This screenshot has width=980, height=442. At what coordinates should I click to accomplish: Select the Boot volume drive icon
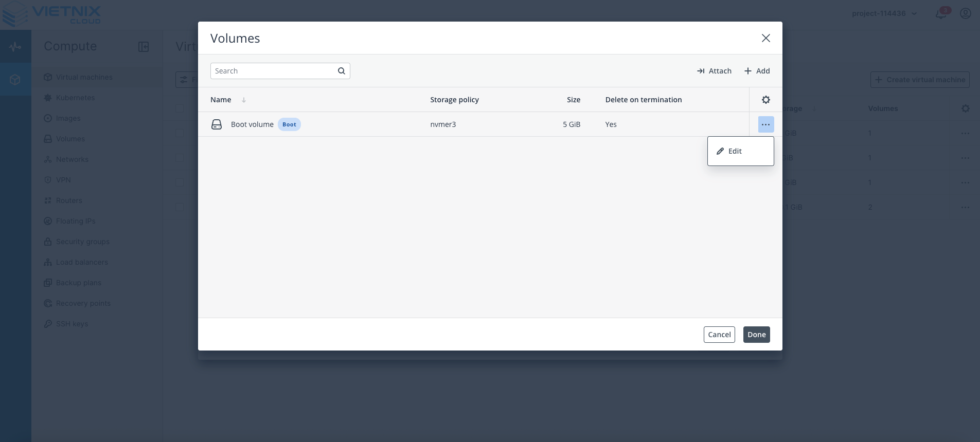click(217, 124)
